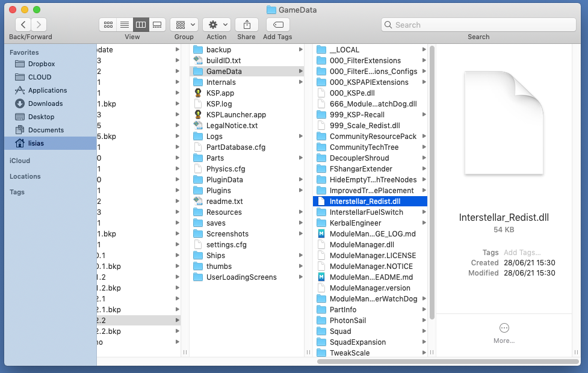The width and height of the screenshot is (588, 373).
Task: Go forward with the Forward arrow button
Action: [x=39, y=25]
